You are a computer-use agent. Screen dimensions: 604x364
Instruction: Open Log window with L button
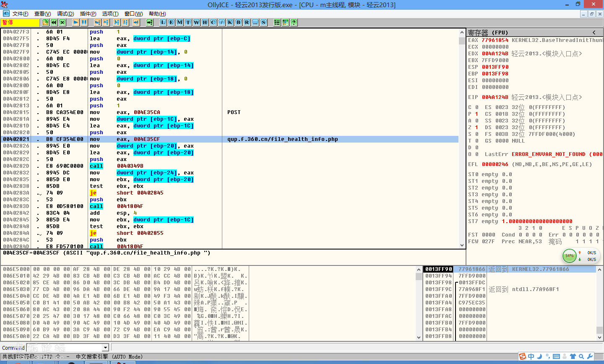tap(163, 22)
